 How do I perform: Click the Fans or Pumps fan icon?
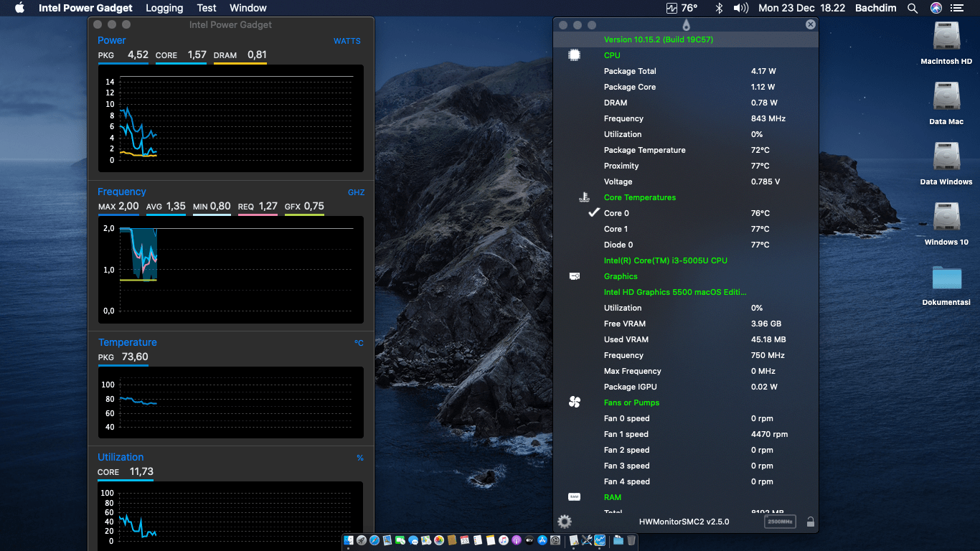[574, 402]
